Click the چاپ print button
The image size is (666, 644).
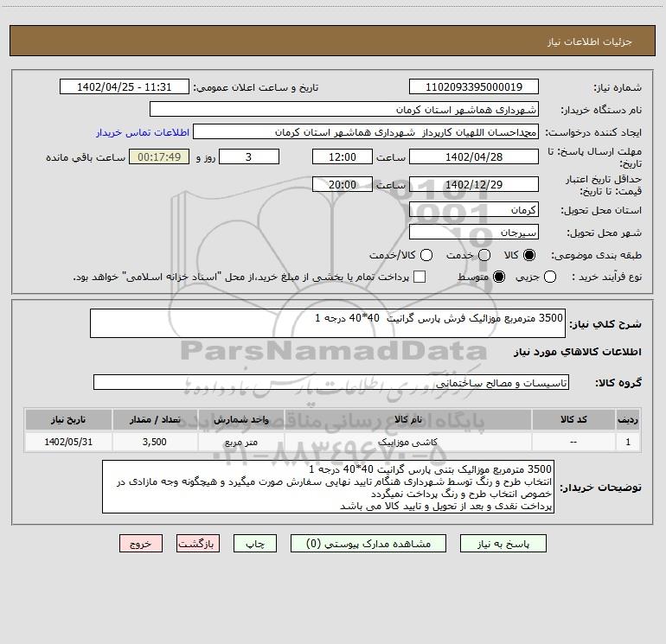click(x=255, y=544)
